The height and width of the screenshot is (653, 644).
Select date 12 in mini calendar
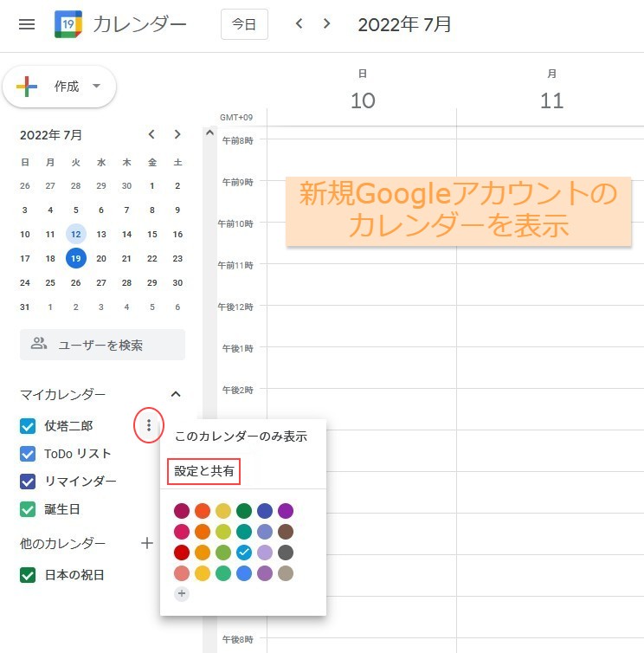(x=76, y=234)
